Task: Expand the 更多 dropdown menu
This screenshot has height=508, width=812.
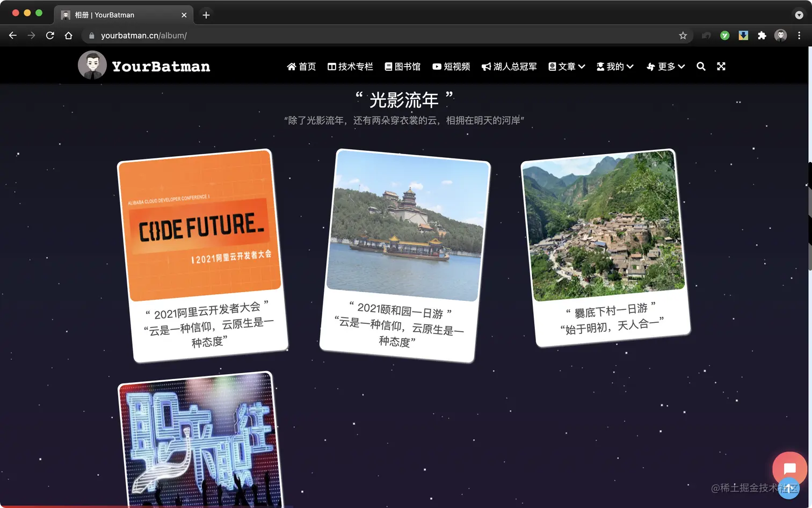Action: (x=666, y=67)
